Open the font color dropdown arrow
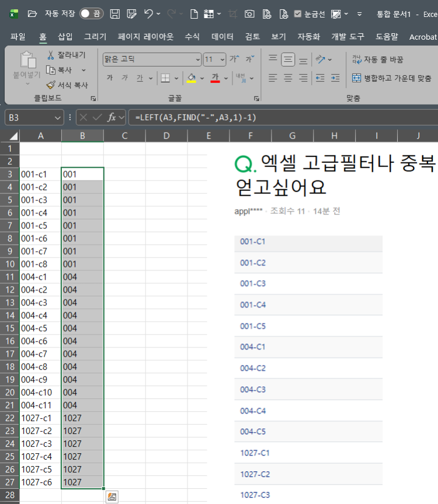 226,78
